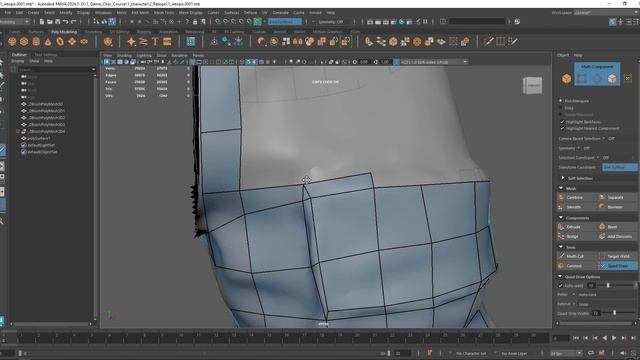Screen dimensions: 640x360
Task: Click the Object mode cube icon in Modeling Toolkit
Action: [x=567, y=78]
